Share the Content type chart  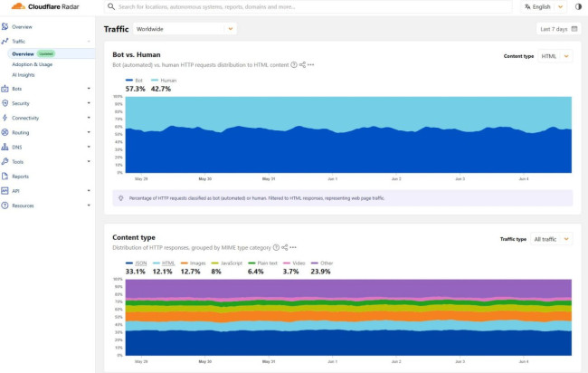click(285, 248)
